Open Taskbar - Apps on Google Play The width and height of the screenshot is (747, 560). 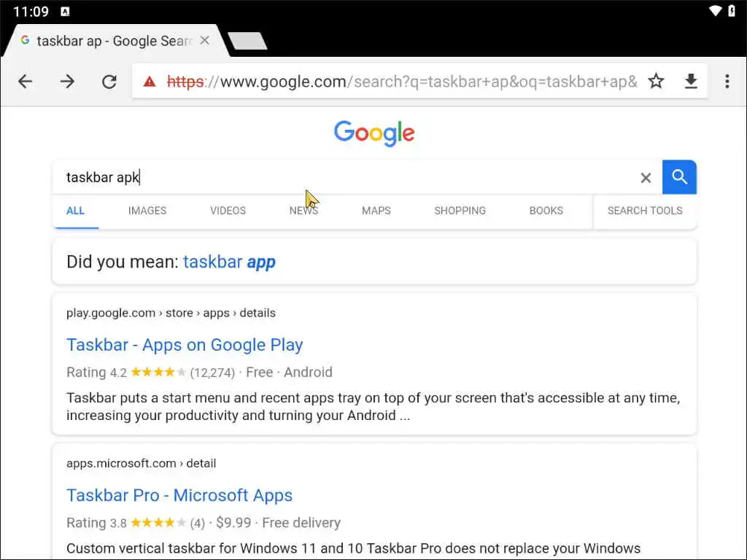pyautogui.click(x=185, y=345)
